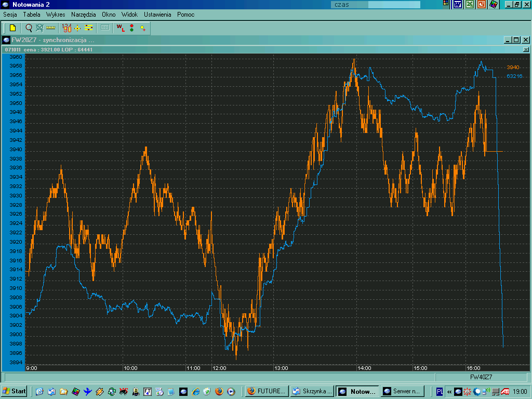The height and width of the screenshot is (399, 532).
Task: Click the PL language indicator in tray
Action: (x=440, y=392)
